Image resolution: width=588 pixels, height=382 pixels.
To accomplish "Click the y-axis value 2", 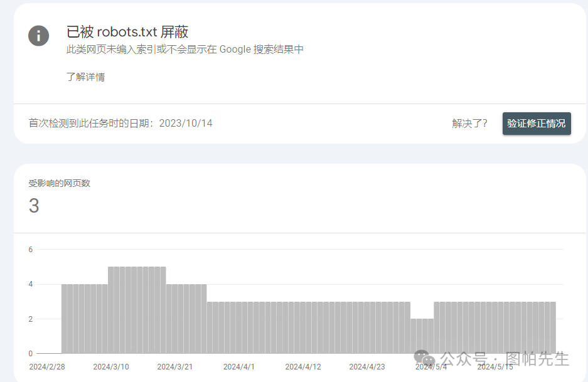I will click(30, 319).
